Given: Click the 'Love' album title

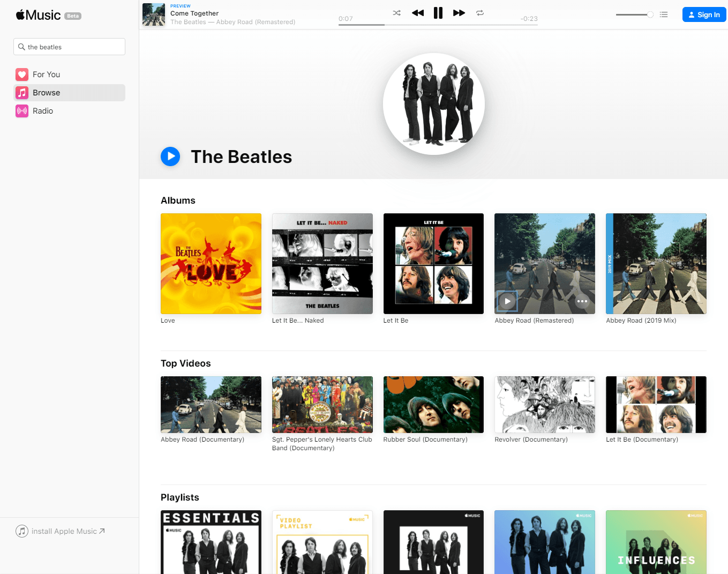Looking at the screenshot, I should click(x=168, y=320).
